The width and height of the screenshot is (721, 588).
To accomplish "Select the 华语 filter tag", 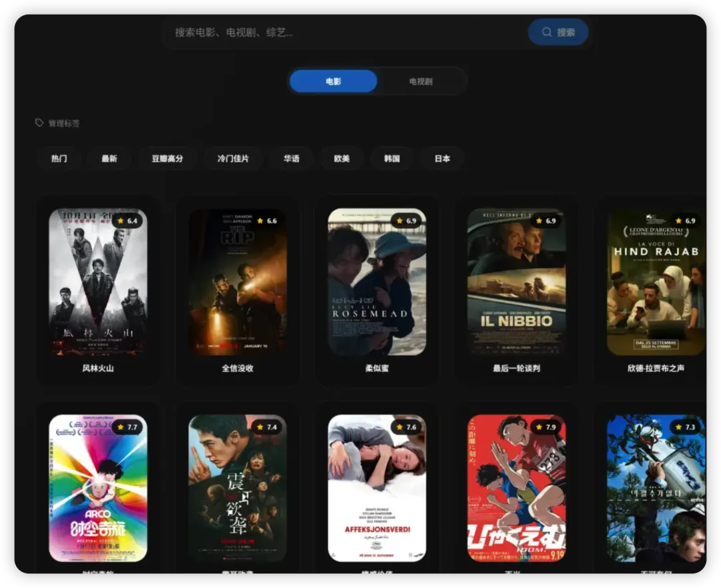I will pos(292,159).
